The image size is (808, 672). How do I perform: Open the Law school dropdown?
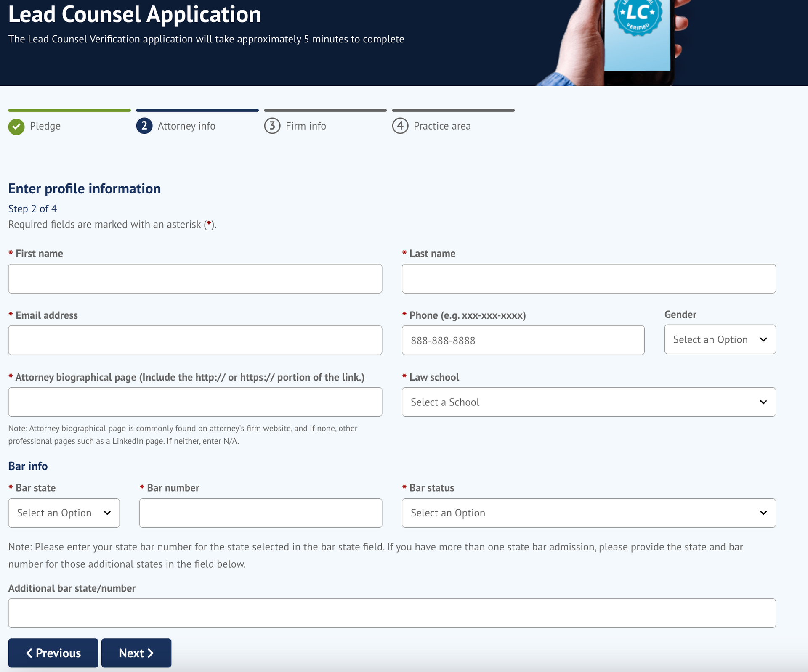[x=589, y=402]
